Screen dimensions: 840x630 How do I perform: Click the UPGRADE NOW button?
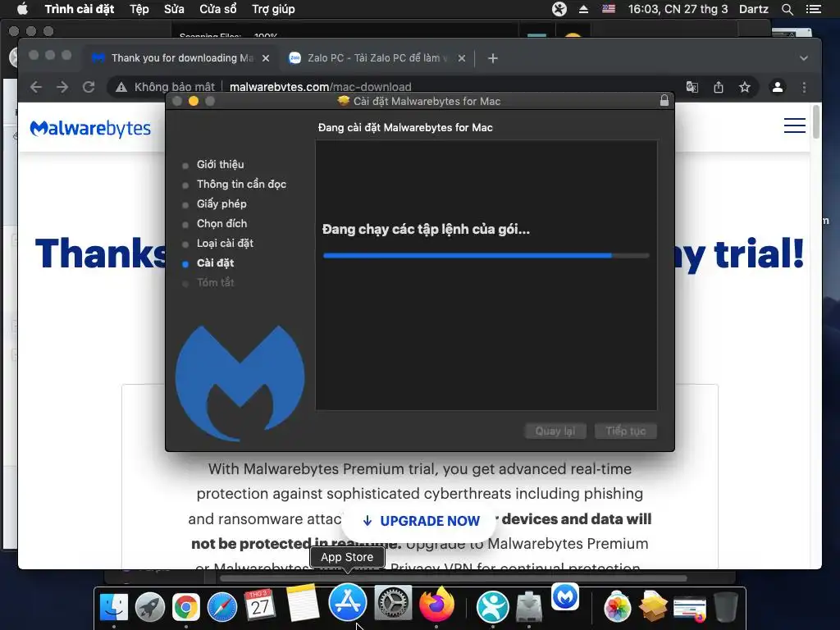421,521
